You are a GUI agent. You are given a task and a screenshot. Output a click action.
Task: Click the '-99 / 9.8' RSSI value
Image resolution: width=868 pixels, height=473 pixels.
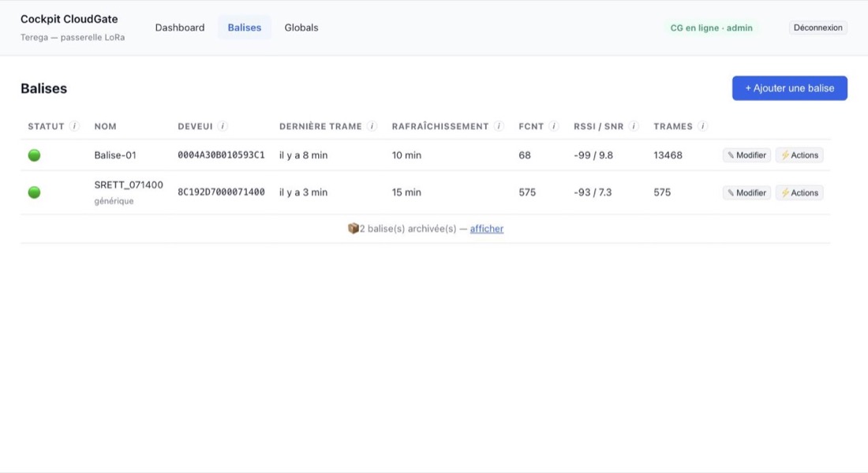(593, 155)
